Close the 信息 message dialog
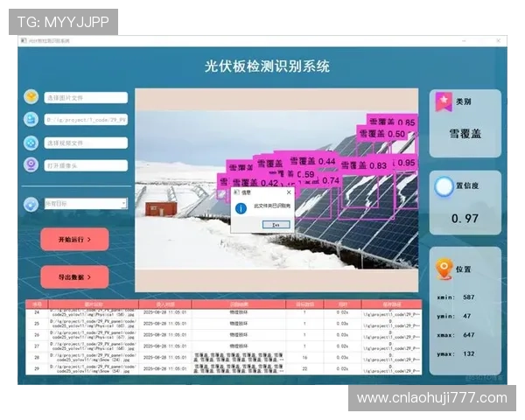525x420 pixels. click(289, 192)
